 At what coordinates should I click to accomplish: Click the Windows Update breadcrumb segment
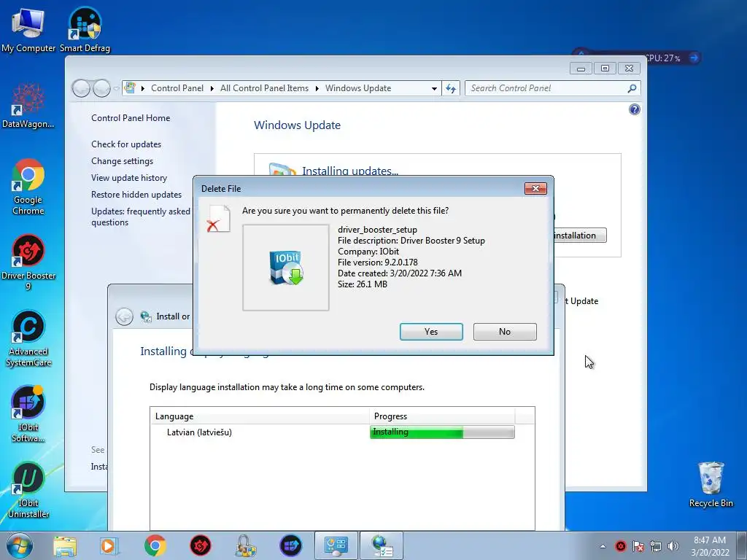pyautogui.click(x=358, y=88)
